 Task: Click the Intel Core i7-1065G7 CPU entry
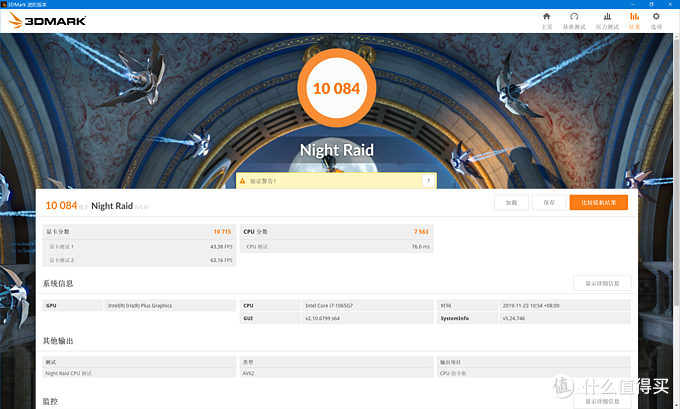pyautogui.click(x=330, y=305)
